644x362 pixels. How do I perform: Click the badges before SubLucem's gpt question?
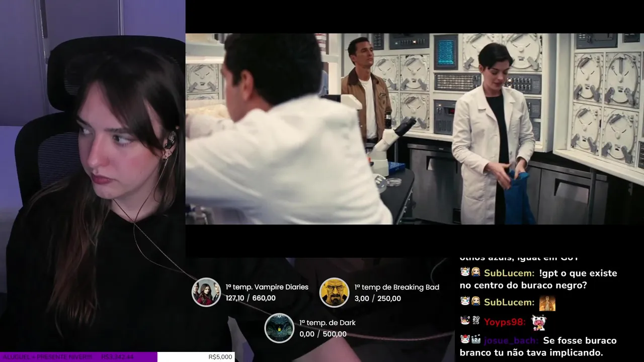(470, 273)
